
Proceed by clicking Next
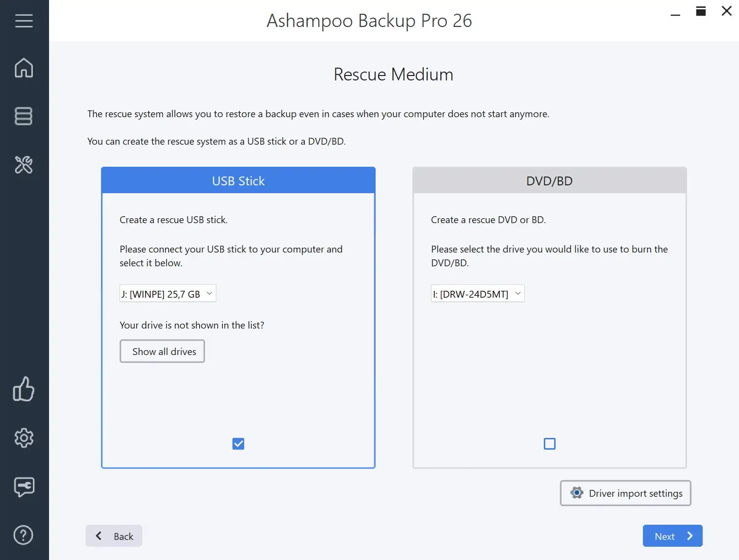tap(672, 535)
